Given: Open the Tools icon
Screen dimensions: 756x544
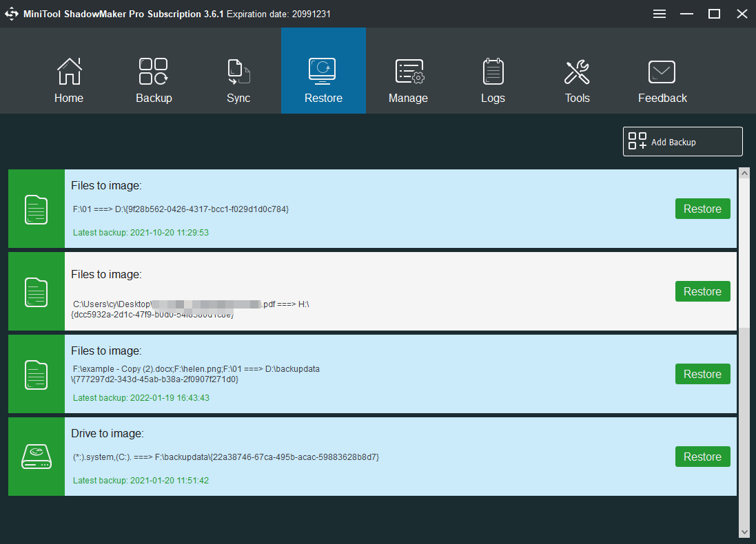Looking at the screenshot, I should (x=578, y=71).
